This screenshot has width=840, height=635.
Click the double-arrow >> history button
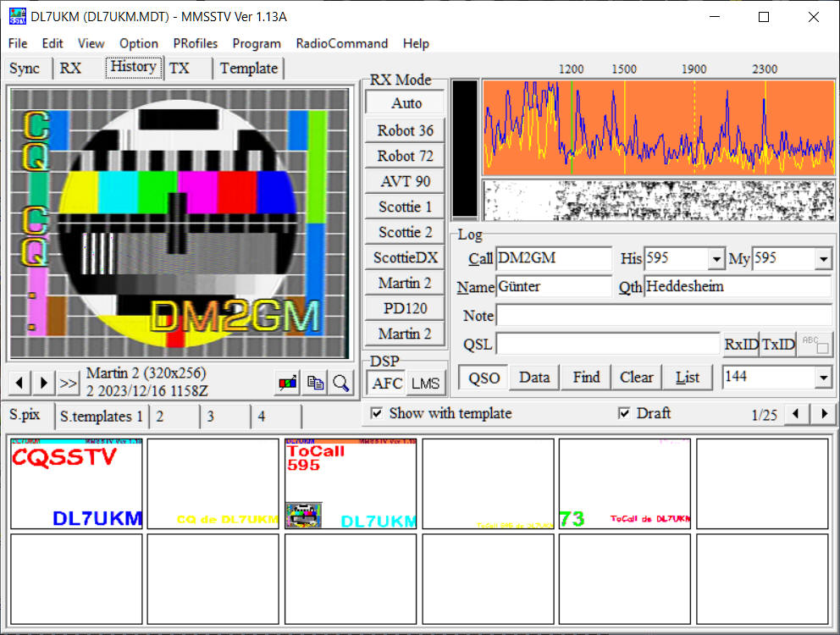(x=69, y=383)
